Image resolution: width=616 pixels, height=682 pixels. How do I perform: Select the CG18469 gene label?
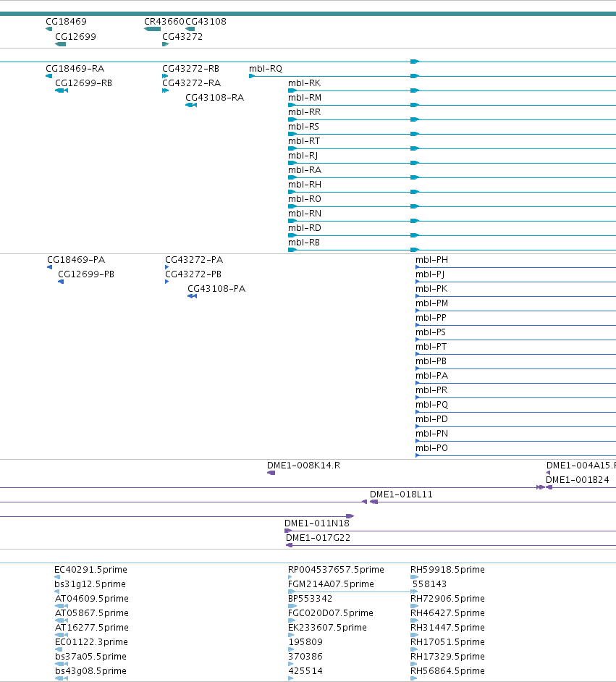pyautogui.click(x=66, y=21)
